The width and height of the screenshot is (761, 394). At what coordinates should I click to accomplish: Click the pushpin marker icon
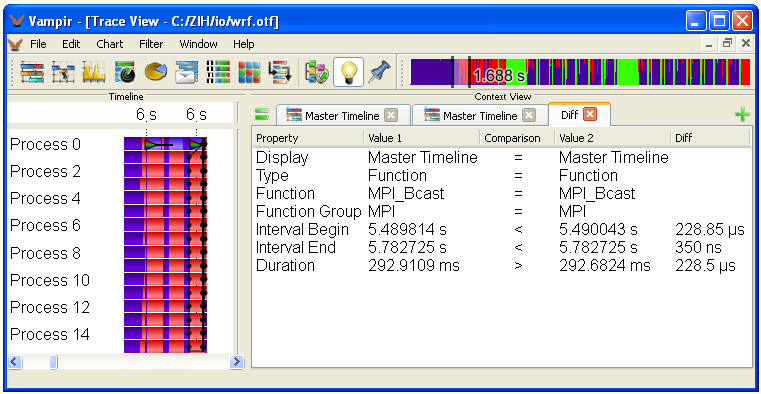[x=379, y=72]
